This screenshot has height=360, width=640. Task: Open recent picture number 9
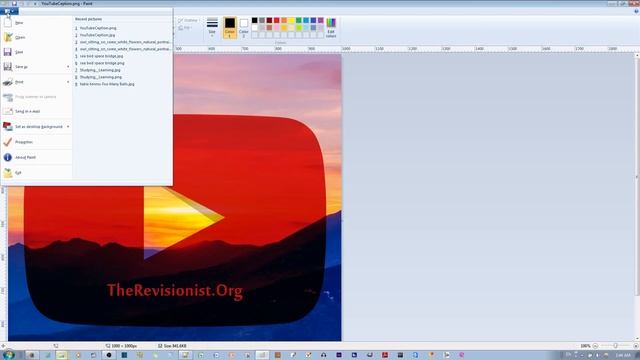(x=122, y=84)
